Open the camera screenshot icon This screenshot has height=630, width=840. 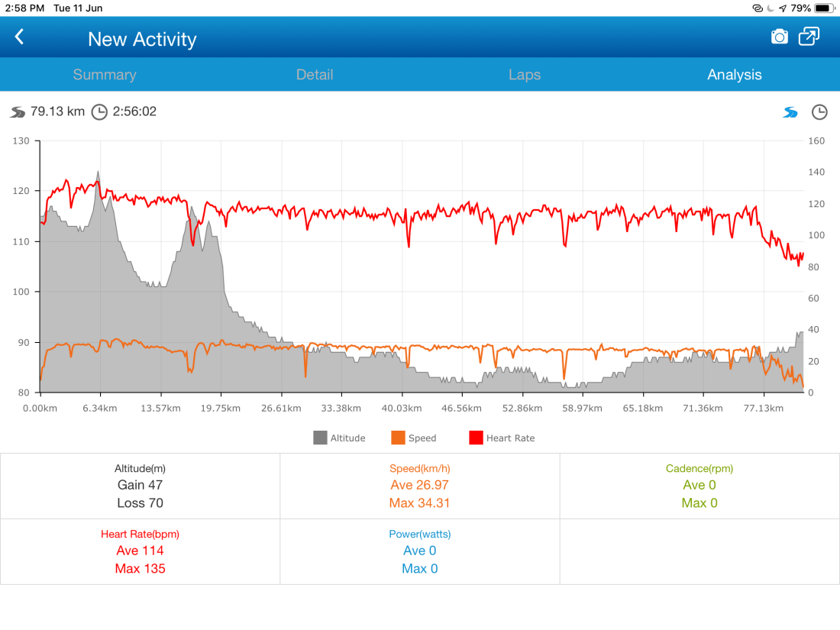point(779,37)
